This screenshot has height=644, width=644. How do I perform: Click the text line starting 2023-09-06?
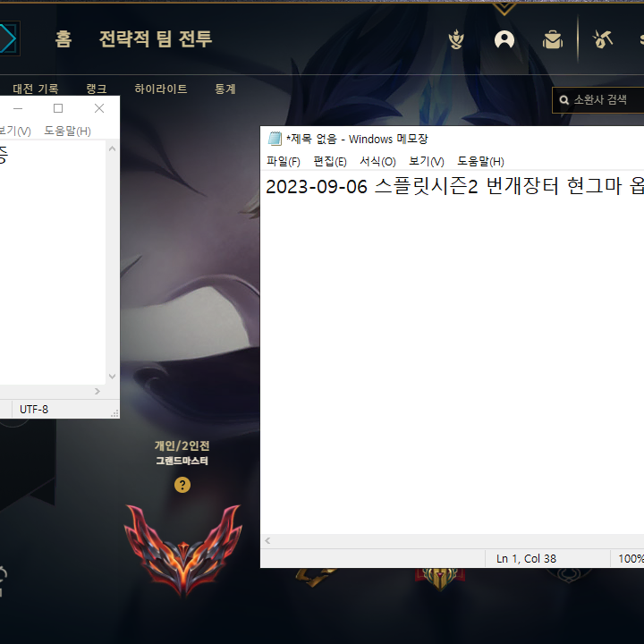pos(454,186)
